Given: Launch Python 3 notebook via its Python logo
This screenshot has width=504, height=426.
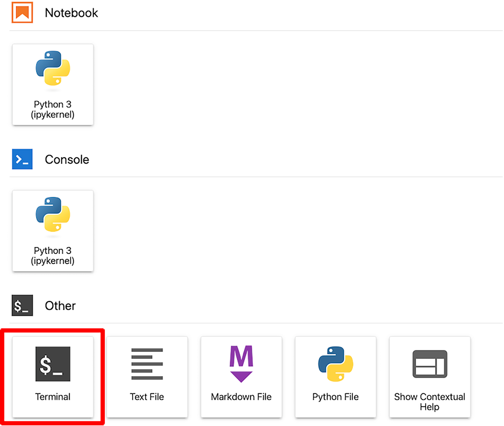Looking at the screenshot, I should (x=53, y=68).
